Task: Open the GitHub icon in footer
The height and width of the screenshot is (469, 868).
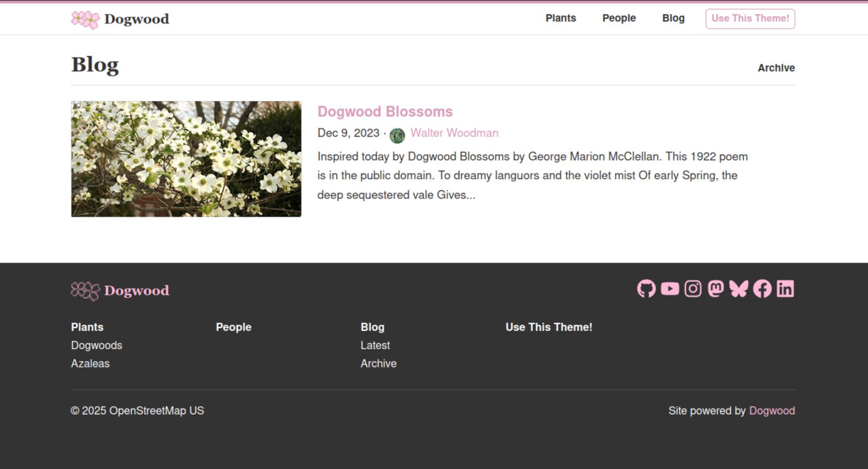Action: coord(646,288)
